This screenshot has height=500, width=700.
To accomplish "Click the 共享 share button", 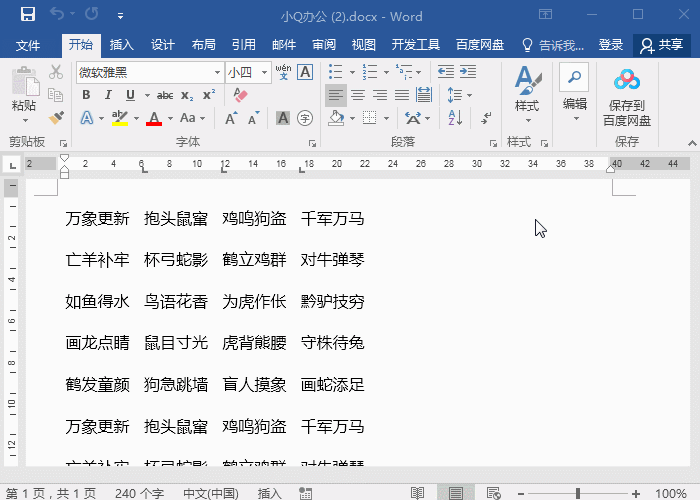I will pos(662,45).
